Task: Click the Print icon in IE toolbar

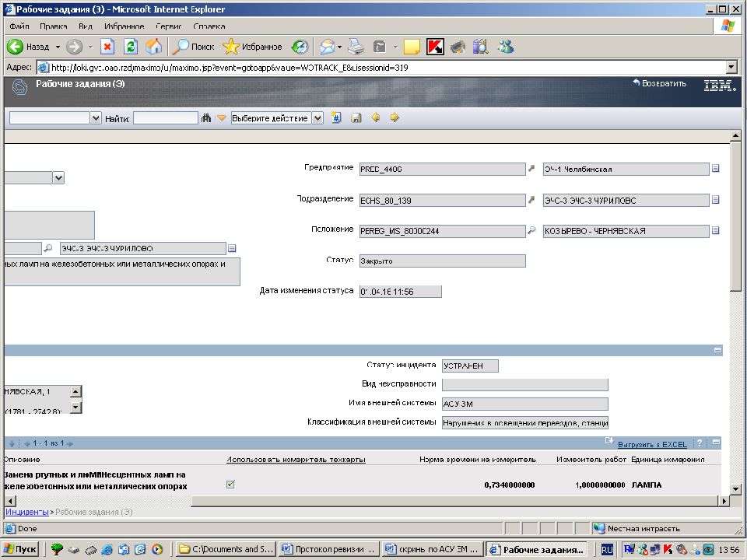Action: [356, 47]
